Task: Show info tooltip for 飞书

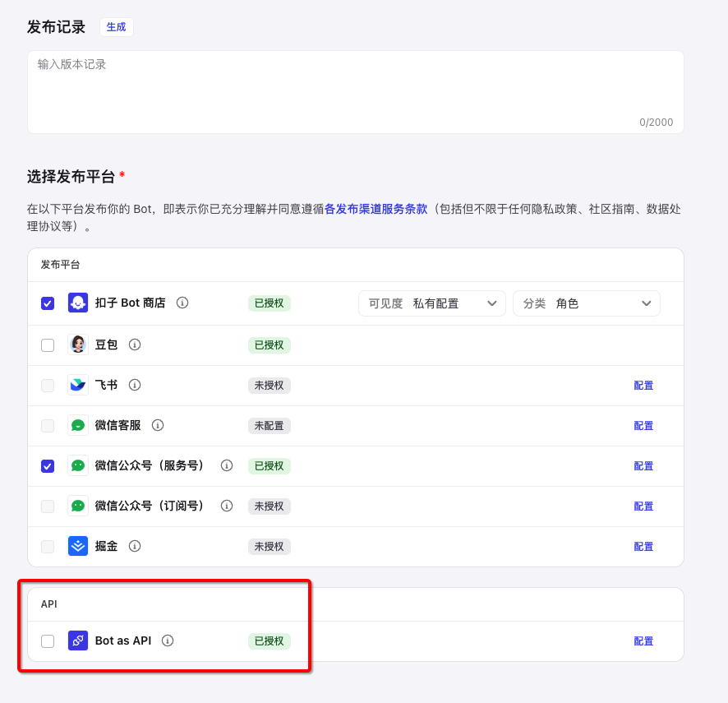Action: (135, 385)
